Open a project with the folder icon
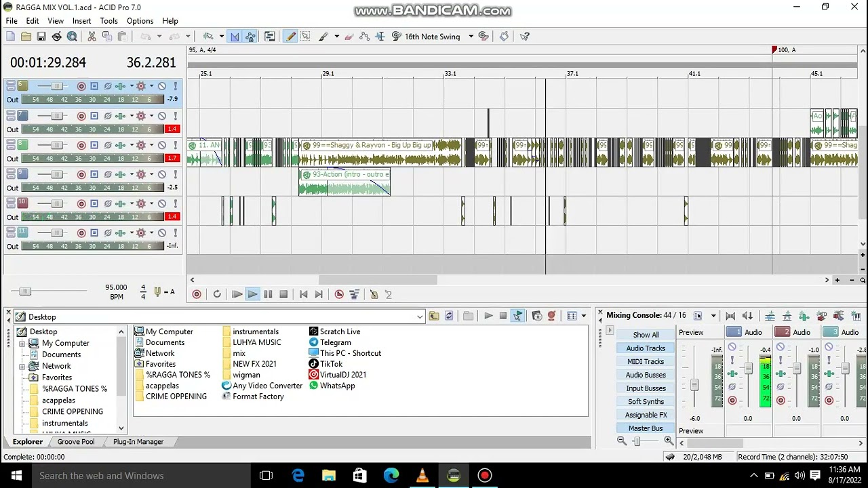Screen dimensions: 868x488 coord(26,37)
